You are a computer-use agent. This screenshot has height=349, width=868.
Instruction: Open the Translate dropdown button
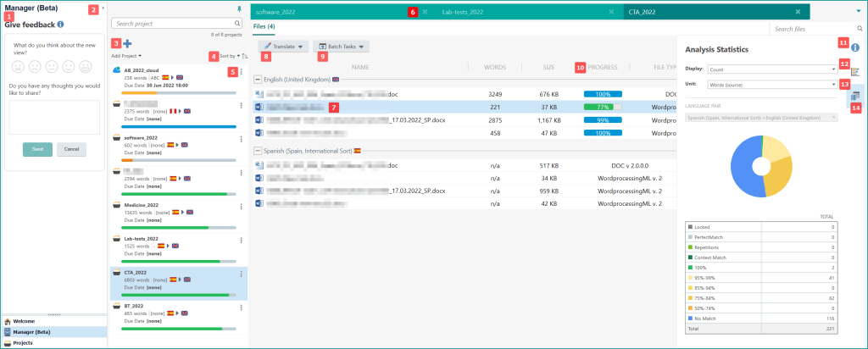pyautogui.click(x=283, y=47)
